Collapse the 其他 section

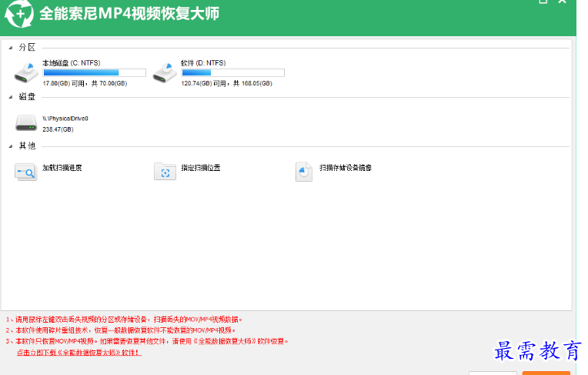pyautogui.click(x=11, y=146)
